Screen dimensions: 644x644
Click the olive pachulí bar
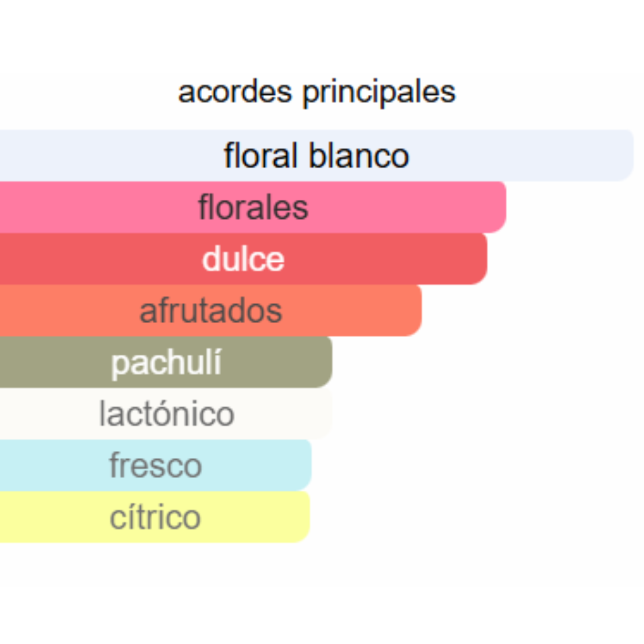[166, 363]
